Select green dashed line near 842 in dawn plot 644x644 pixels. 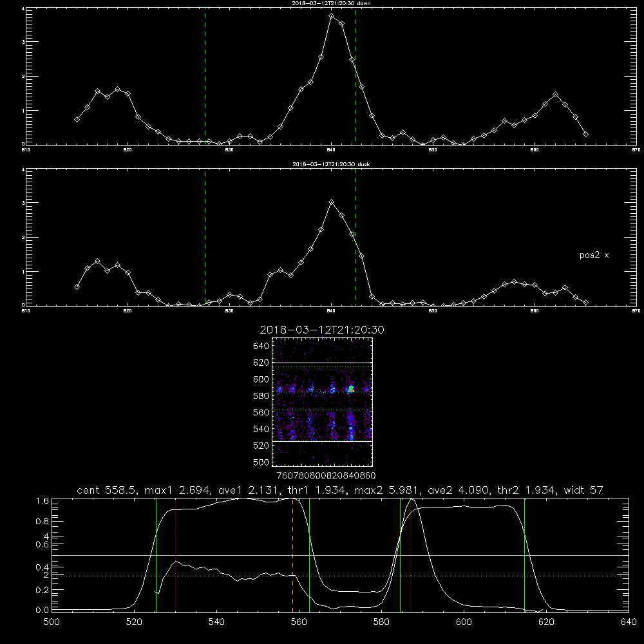[x=355, y=77]
